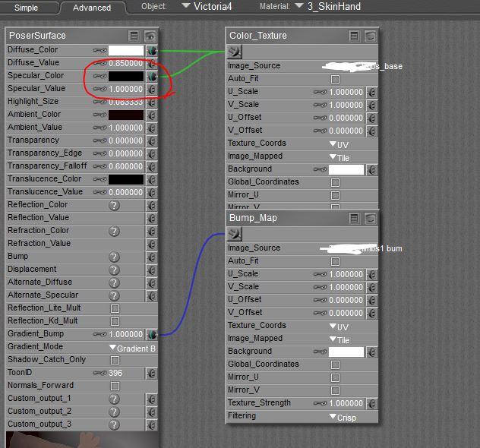Open Bump_Map Image_Mapped Tile dropdown
Viewport: 480px width, 448px height.
click(339, 339)
